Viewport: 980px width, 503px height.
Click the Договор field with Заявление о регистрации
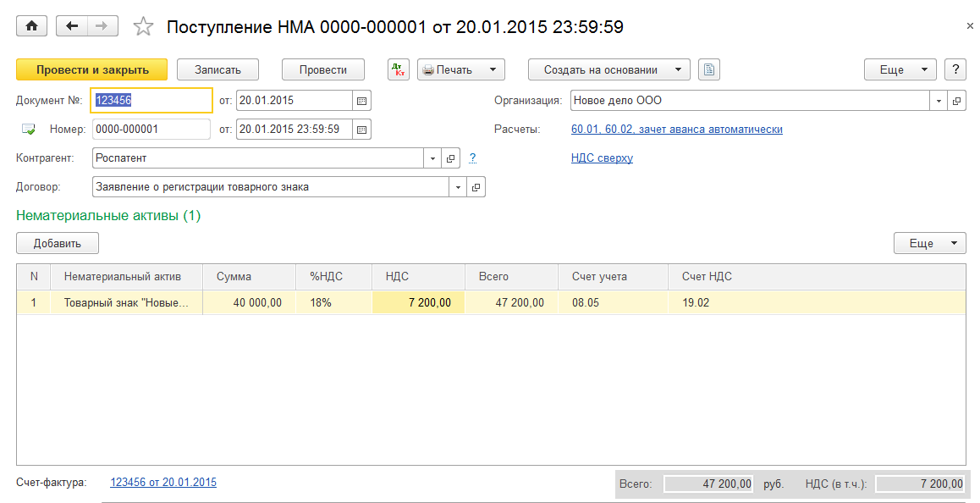coord(271,187)
